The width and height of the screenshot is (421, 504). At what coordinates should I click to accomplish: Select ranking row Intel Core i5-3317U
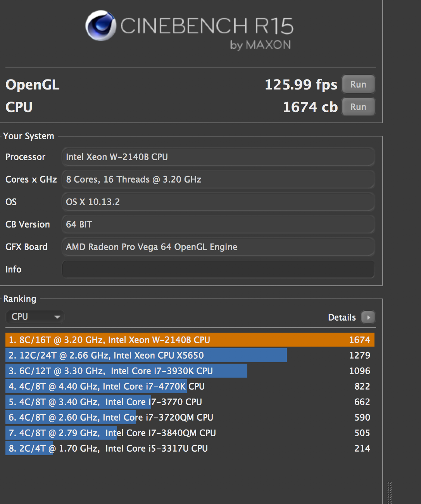click(x=190, y=449)
